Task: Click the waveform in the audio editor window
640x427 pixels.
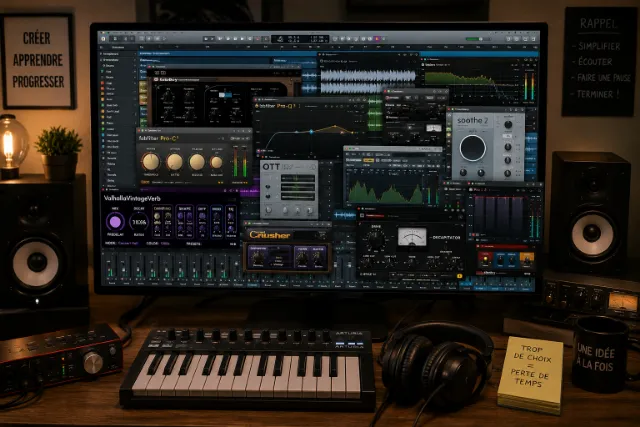Action: 367,82
